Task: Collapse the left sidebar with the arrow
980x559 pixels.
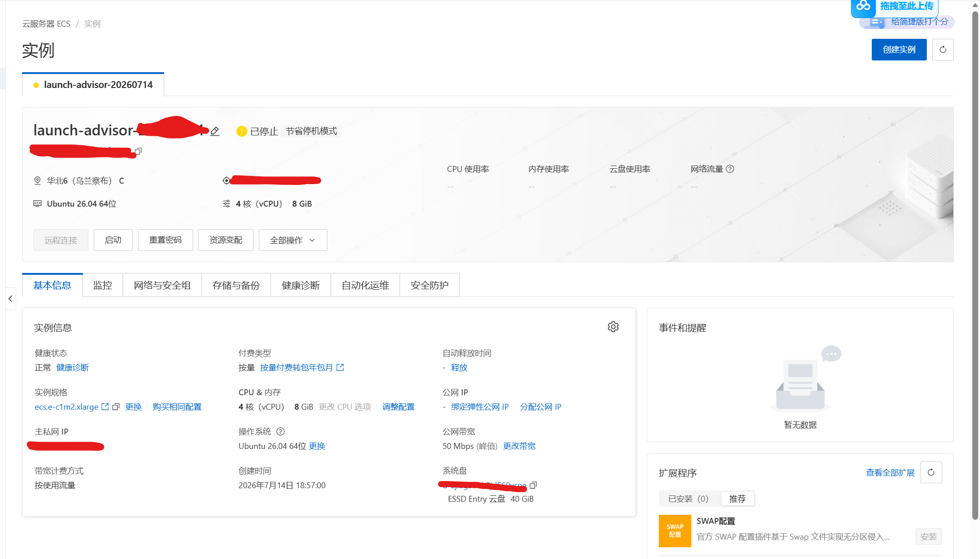Action: (x=10, y=299)
